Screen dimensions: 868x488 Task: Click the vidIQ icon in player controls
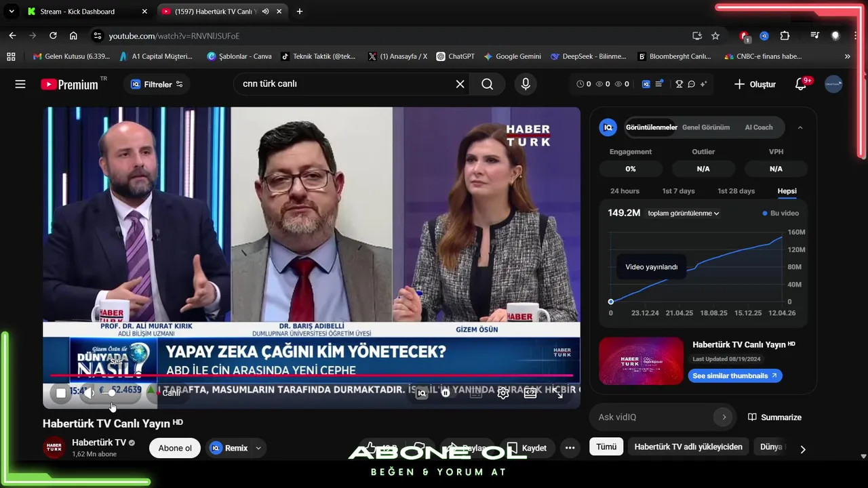point(422,392)
